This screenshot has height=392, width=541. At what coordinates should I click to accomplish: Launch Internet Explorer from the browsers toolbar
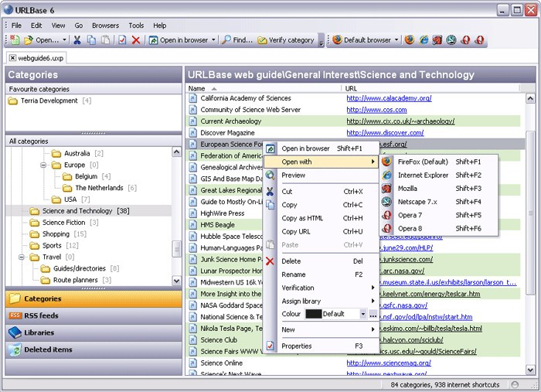(x=424, y=40)
